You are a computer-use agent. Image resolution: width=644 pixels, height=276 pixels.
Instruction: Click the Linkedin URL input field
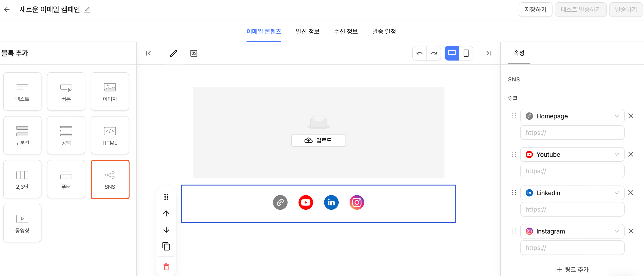point(572,209)
